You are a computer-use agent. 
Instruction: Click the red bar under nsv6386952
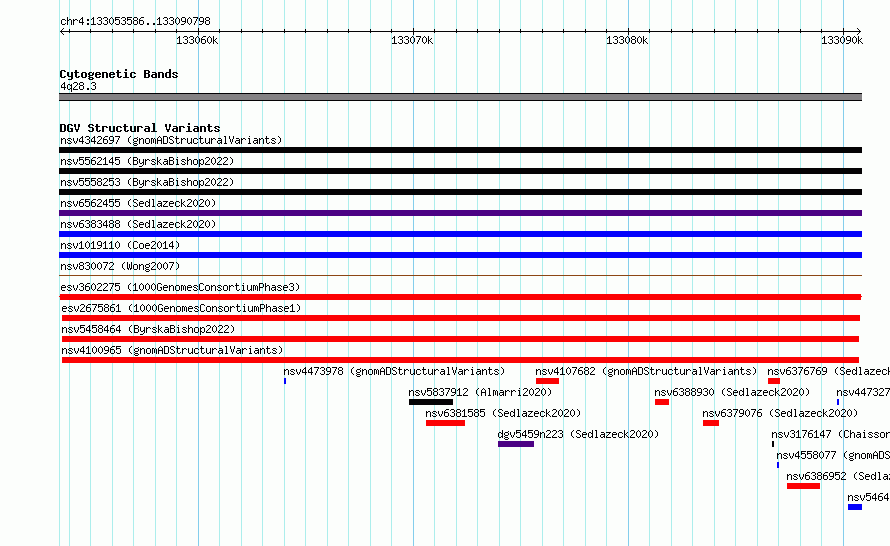point(803,486)
